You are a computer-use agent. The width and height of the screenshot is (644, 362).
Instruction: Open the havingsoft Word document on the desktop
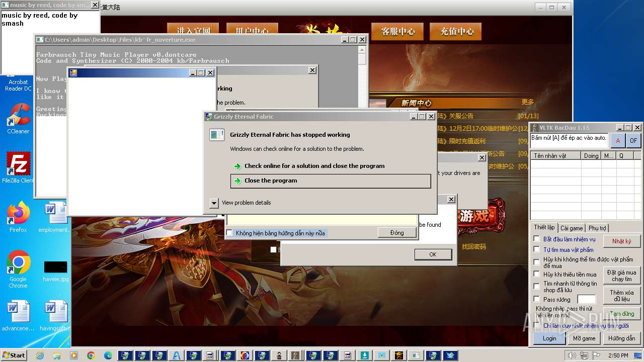click(x=55, y=316)
